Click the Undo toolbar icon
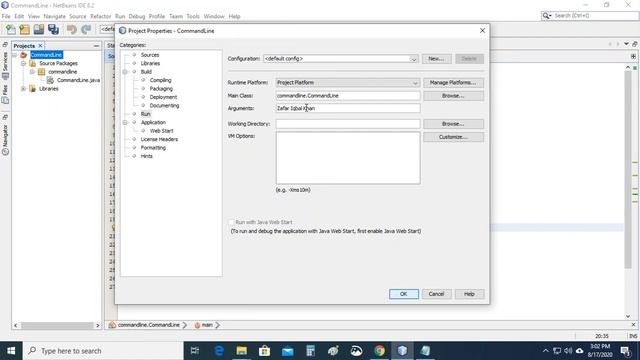Screen dimensions: 640x360 (x=72, y=29)
